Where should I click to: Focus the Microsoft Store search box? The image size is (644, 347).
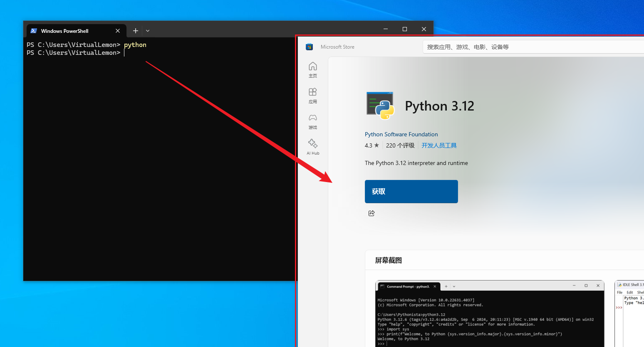coord(533,47)
